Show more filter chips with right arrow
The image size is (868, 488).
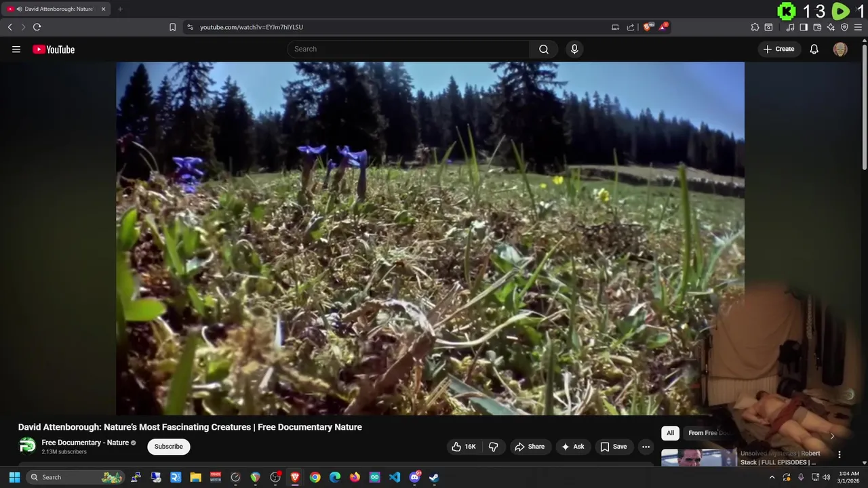(x=832, y=436)
